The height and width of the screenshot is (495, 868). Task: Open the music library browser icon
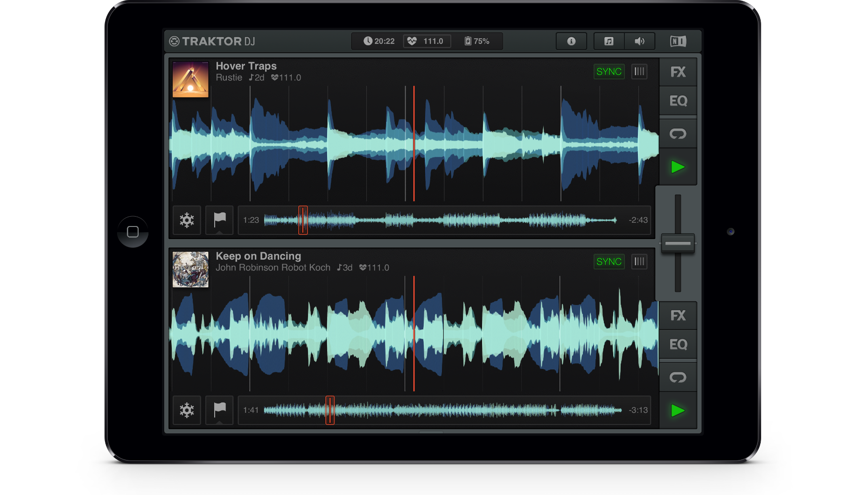(609, 41)
